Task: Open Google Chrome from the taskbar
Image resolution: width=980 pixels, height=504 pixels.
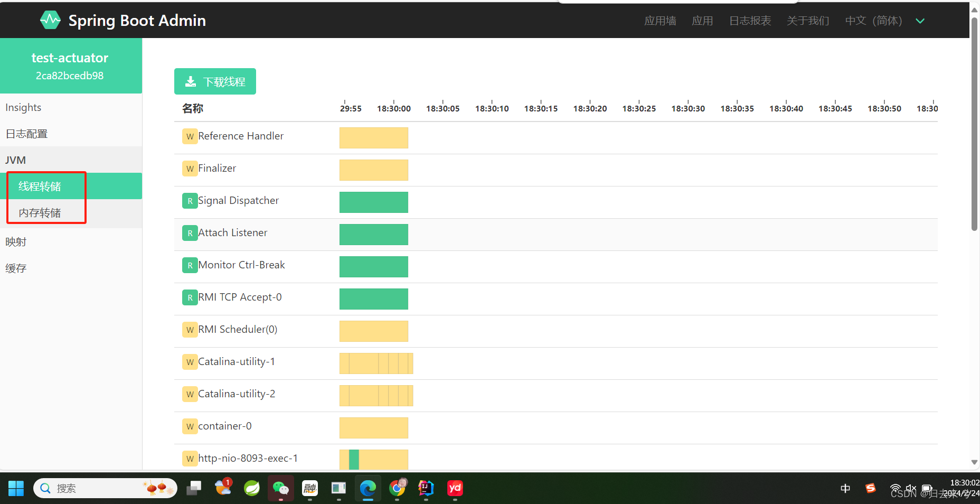Action: (x=397, y=488)
